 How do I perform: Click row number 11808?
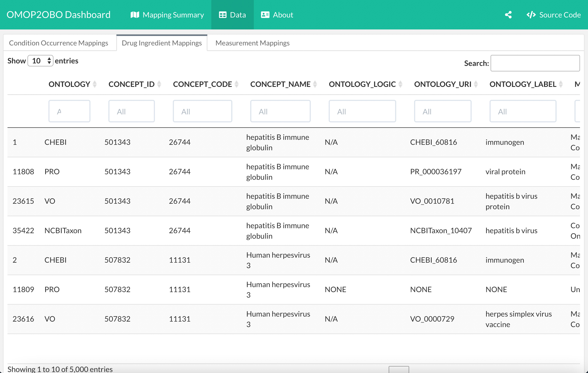pyautogui.click(x=24, y=172)
